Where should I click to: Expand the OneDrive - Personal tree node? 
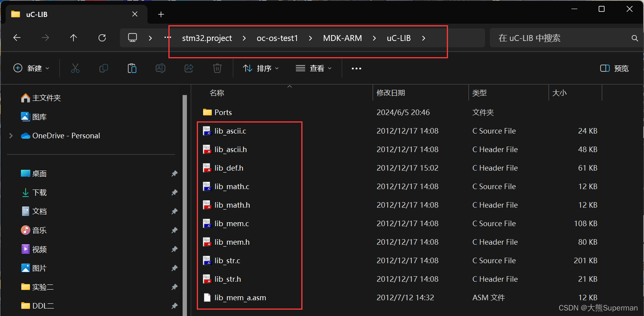tap(11, 136)
